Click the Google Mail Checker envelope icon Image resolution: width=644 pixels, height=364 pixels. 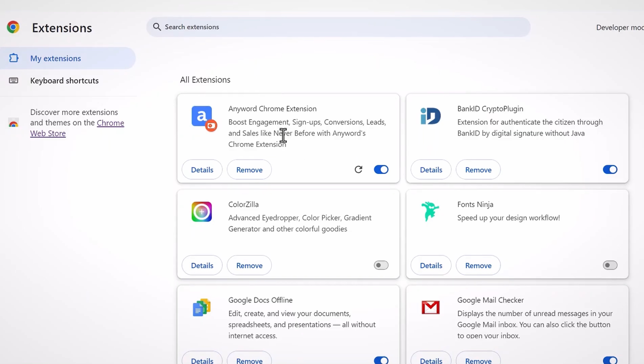coord(431,308)
